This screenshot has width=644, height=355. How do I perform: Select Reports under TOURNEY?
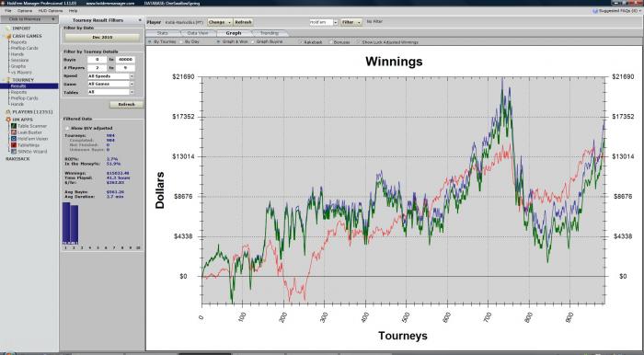(19, 92)
